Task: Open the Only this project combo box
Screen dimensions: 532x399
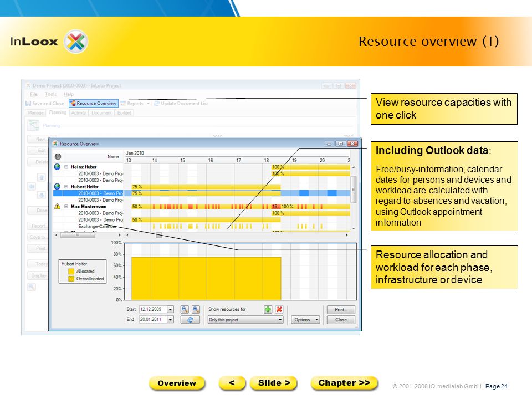Action: click(245, 320)
